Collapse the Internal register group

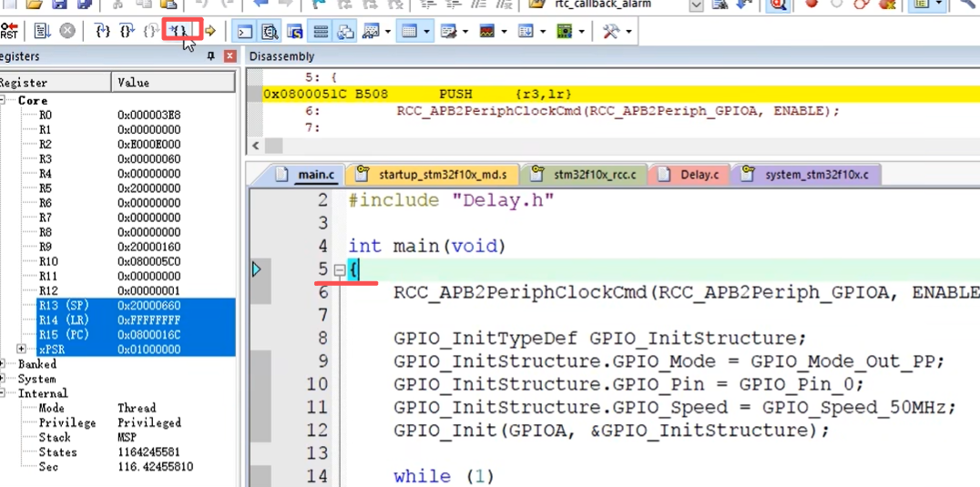pos(3,393)
